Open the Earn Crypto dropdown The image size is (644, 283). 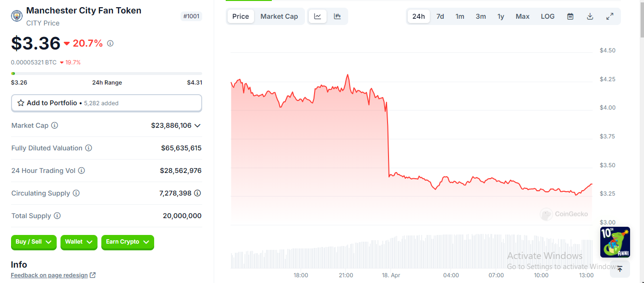tap(127, 242)
